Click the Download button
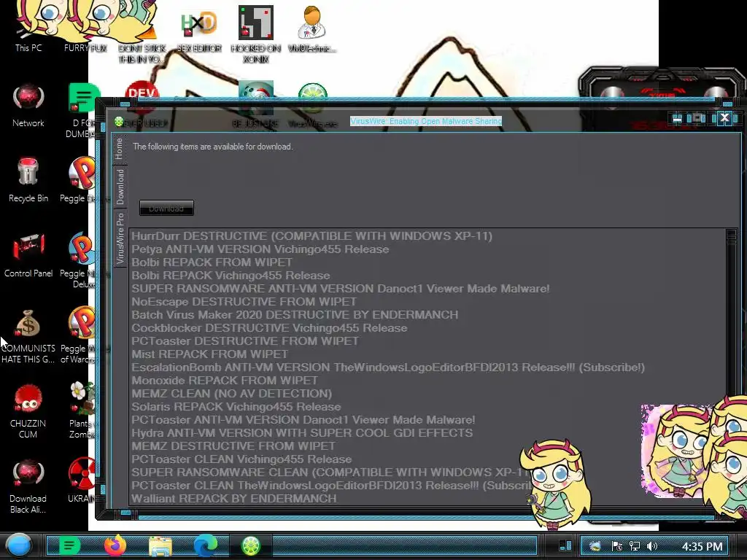The height and width of the screenshot is (560, 747). click(x=166, y=208)
